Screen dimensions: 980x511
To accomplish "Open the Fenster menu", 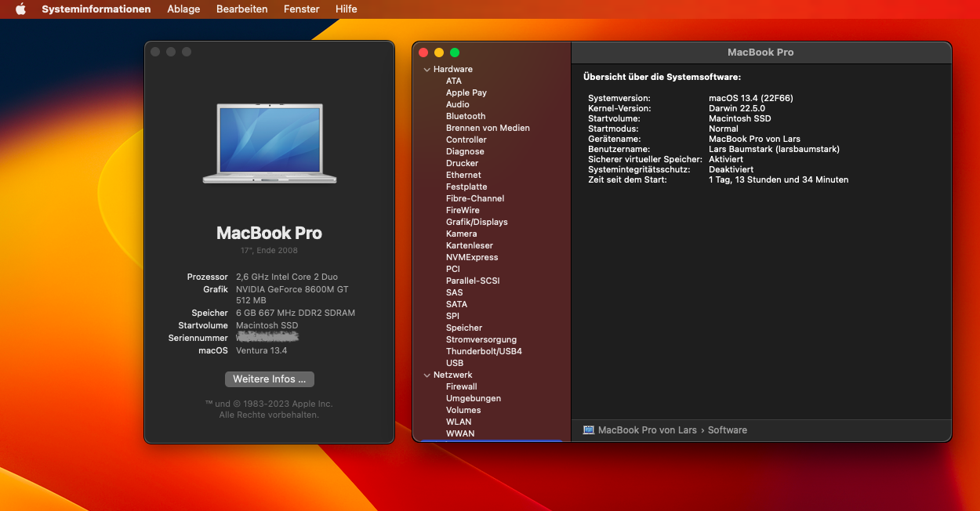I will pyautogui.click(x=301, y=9).
